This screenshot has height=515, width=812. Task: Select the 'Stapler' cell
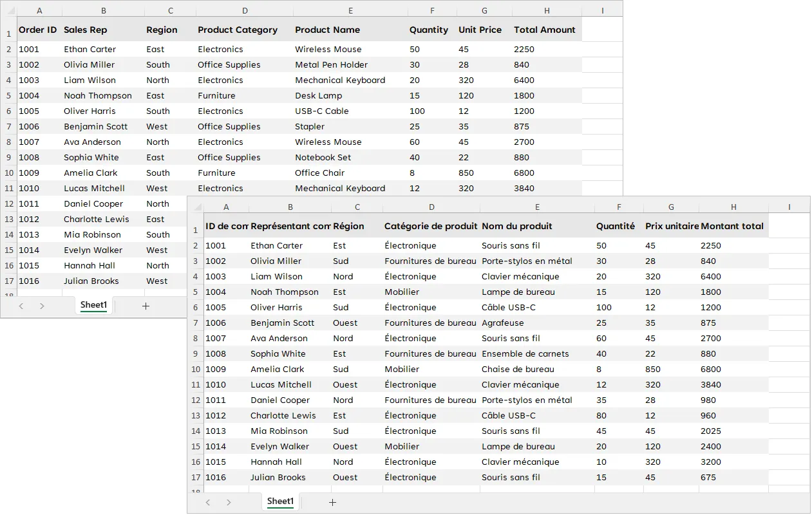[350, 126]
